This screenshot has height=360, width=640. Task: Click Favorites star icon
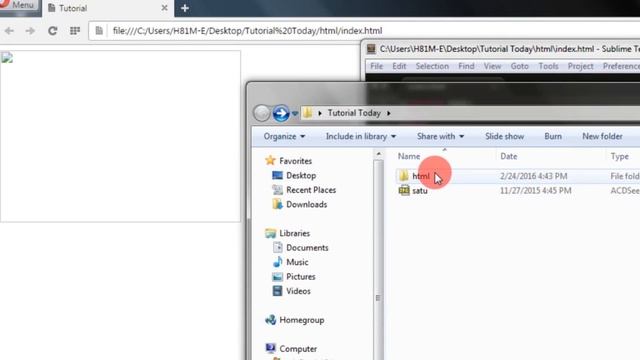[270, 160]
